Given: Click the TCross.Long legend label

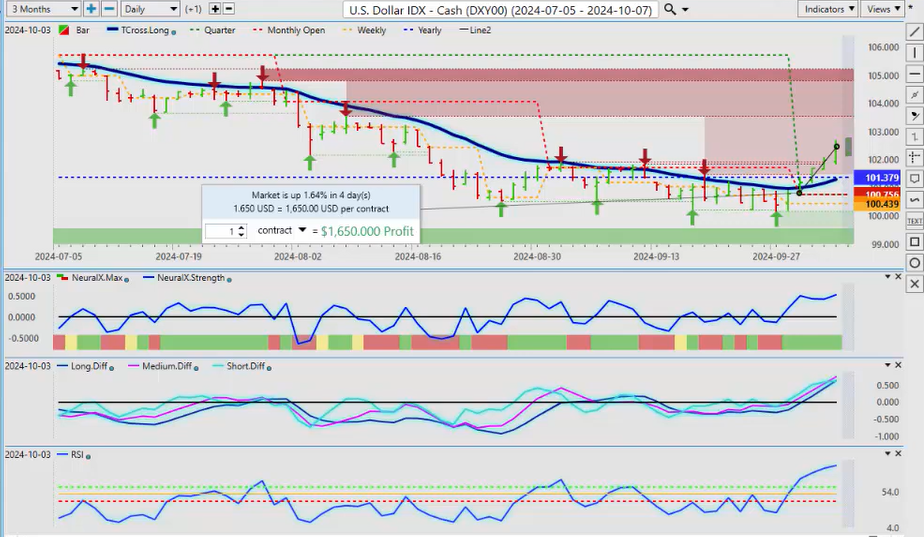Looking at the screenshot, I should tap(145, 30).
